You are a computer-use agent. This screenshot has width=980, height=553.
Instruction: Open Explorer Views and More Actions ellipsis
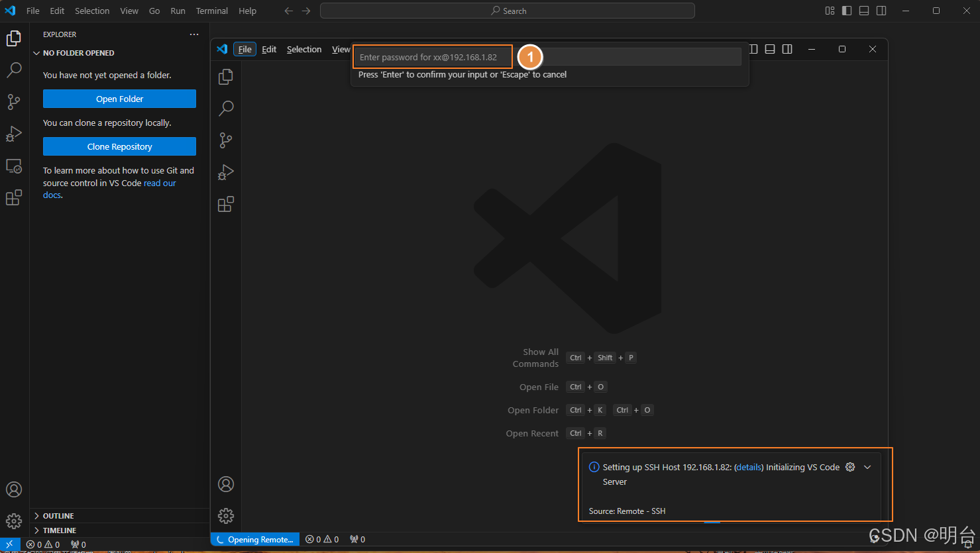coord(194,34)
